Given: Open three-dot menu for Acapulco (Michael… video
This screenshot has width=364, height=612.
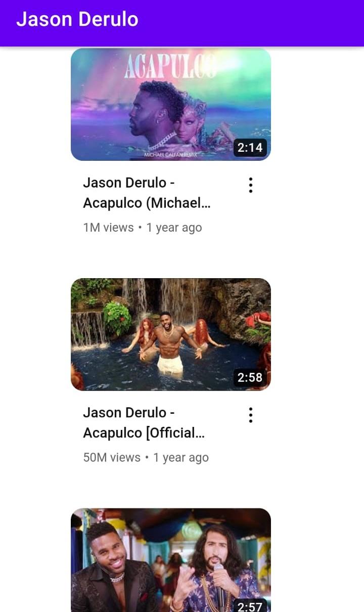Looking at the screenshot, I should tap(250, 185).
